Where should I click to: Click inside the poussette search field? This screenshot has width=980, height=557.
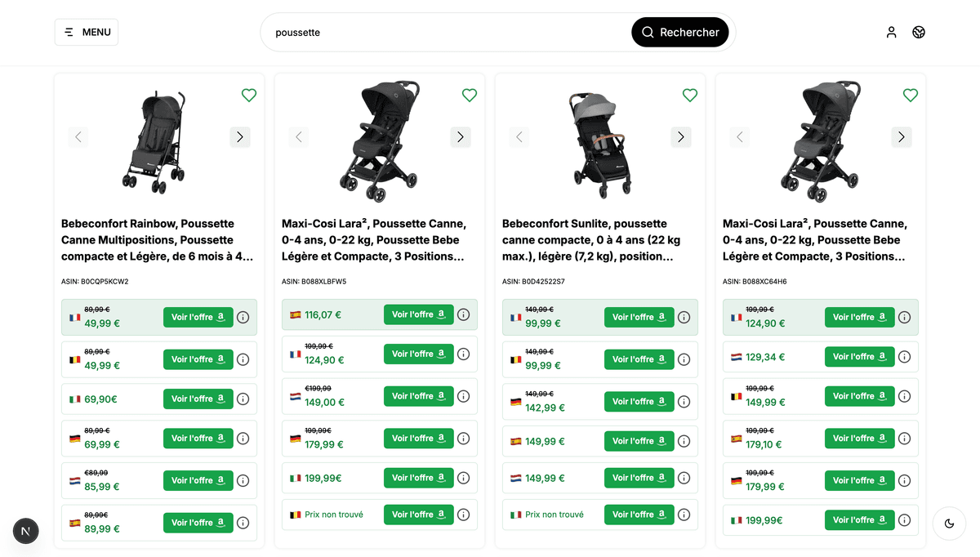(408, 32)
